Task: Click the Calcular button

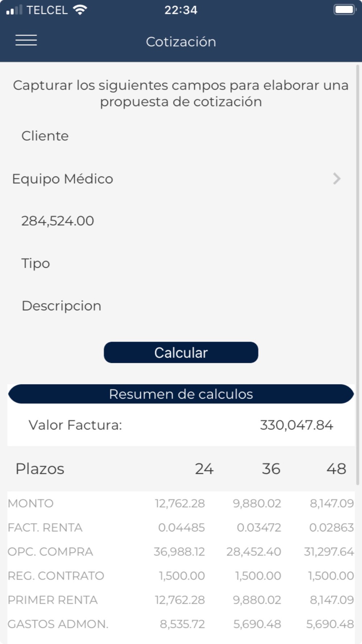Action: [181, 352]
